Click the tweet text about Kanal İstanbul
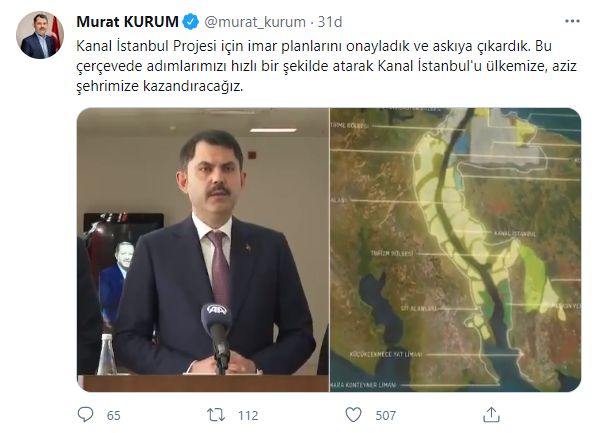The width and height of the screenshot is (595, 433). click(326, 66)
